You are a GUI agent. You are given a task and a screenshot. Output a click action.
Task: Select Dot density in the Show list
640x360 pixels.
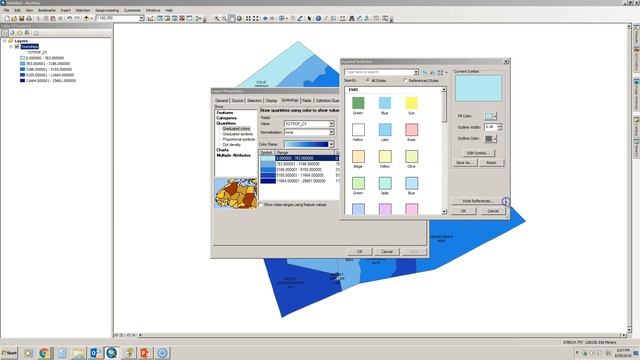(231, 144)
